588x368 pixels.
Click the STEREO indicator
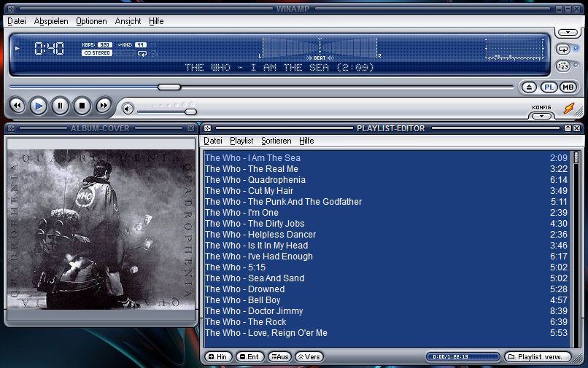coord(97,53)
